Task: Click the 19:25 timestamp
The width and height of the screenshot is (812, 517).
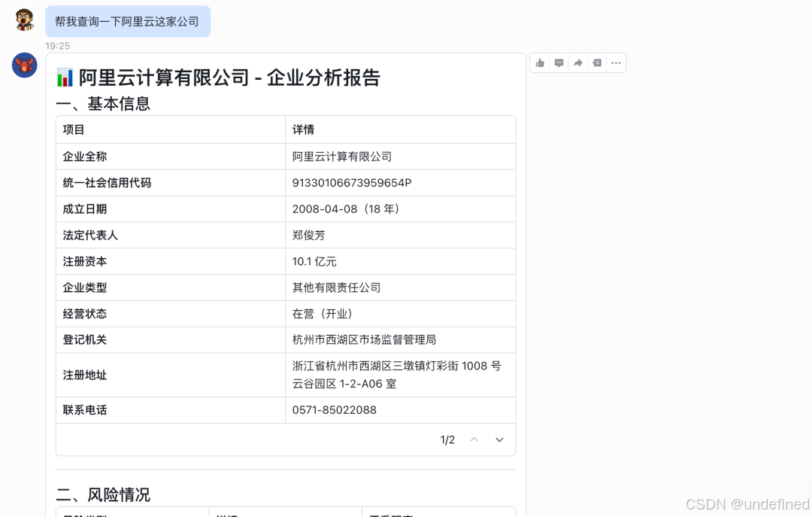Action: (57, 46)
